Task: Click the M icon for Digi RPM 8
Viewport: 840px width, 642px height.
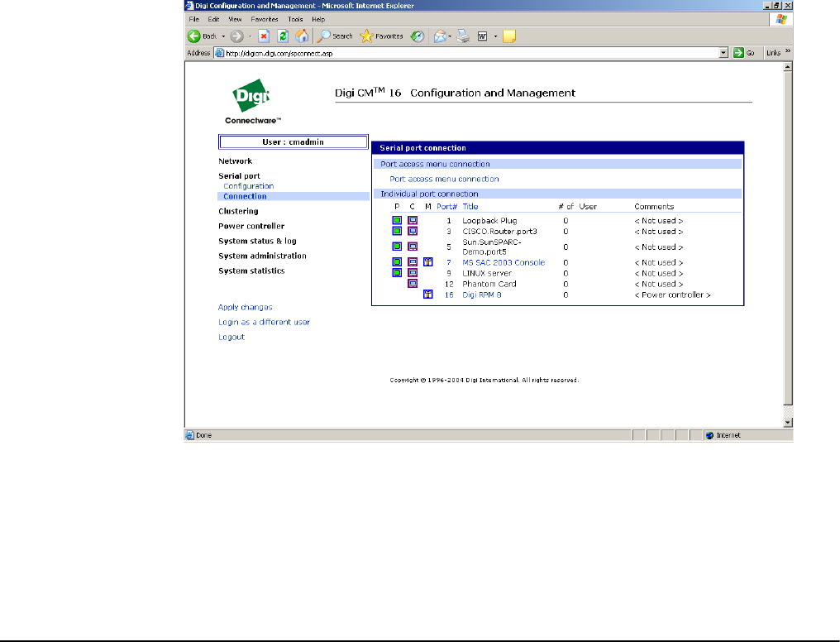Action: [428, 295]
